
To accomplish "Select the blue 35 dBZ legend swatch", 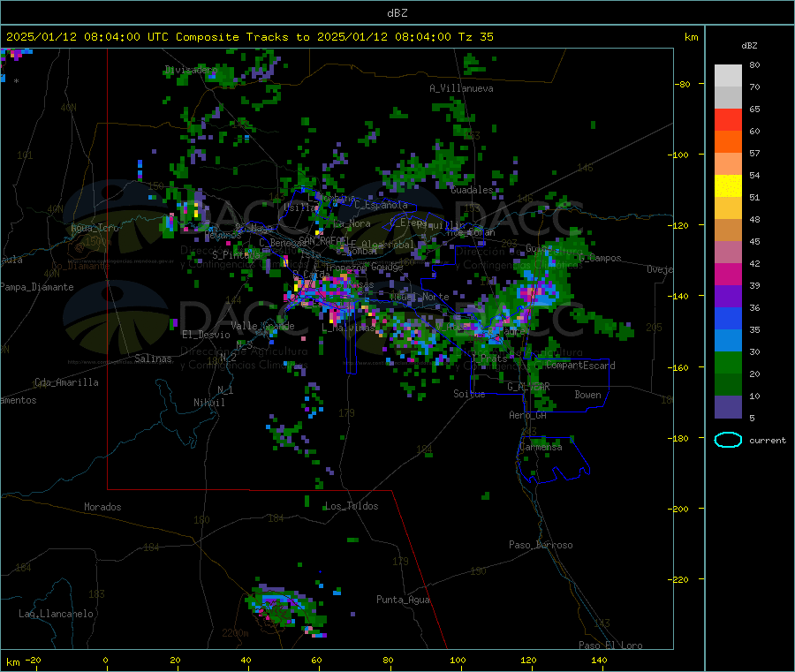I will [x=728, y=318].
